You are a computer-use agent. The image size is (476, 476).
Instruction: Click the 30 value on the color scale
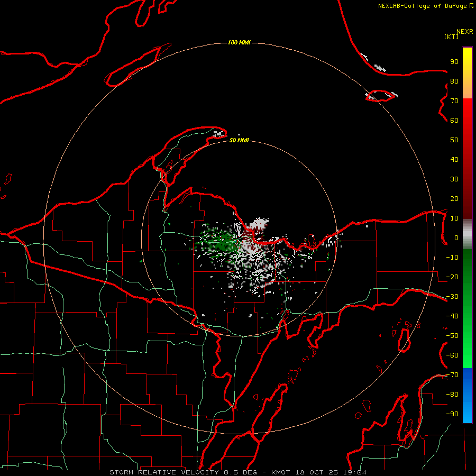tap(454, 179)
